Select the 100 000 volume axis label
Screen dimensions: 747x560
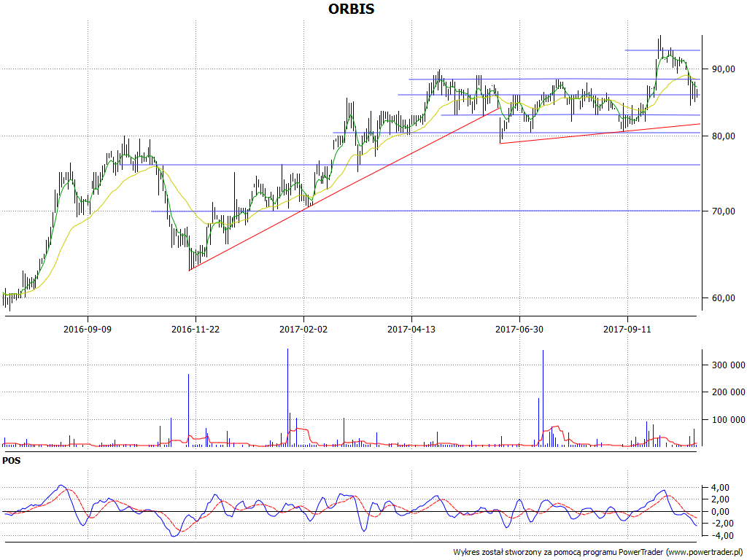727,420
